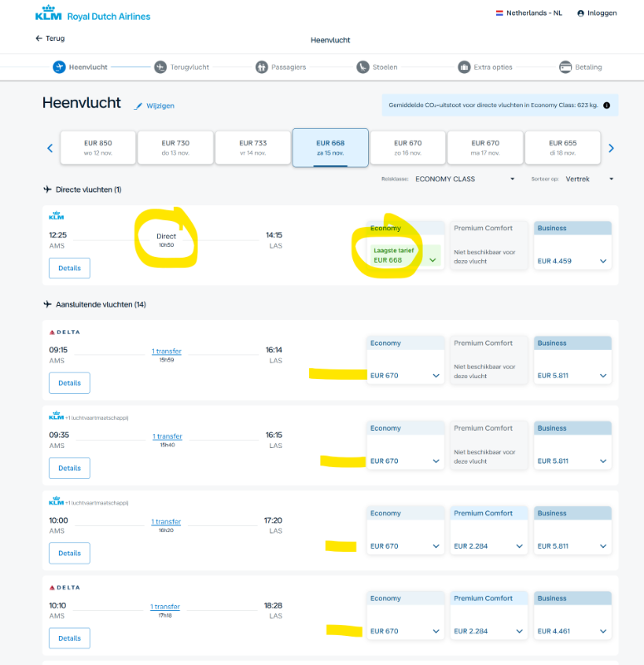Select the EUR 850 wo 12 nov. date tab

click(97, 147)
